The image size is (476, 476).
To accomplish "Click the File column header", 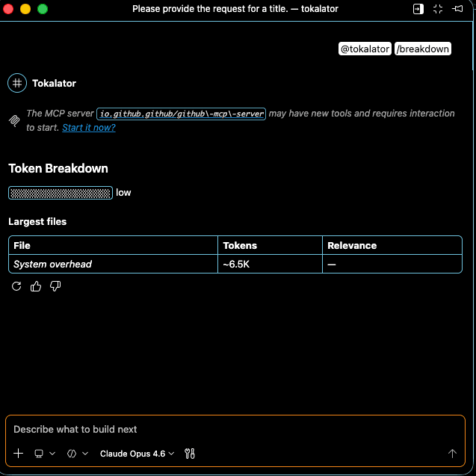I will point(113,245).
